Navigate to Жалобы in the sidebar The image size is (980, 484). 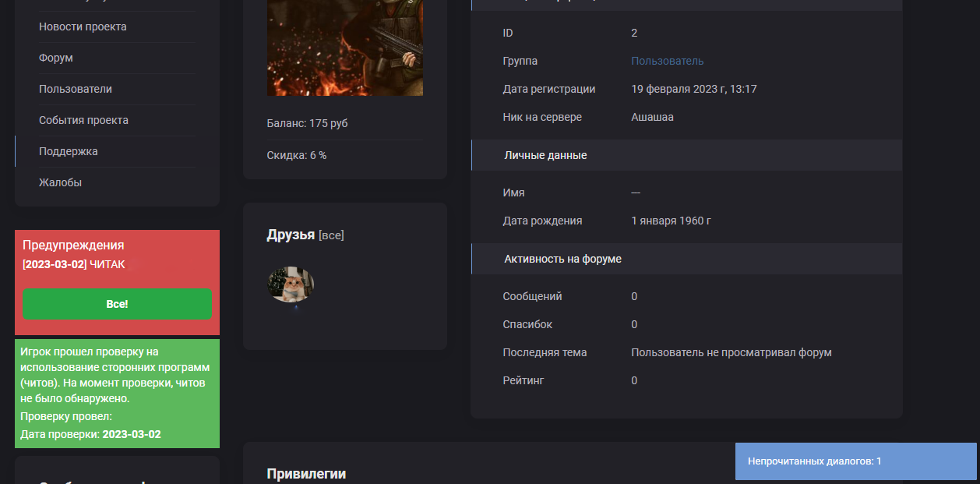[60, 182]
